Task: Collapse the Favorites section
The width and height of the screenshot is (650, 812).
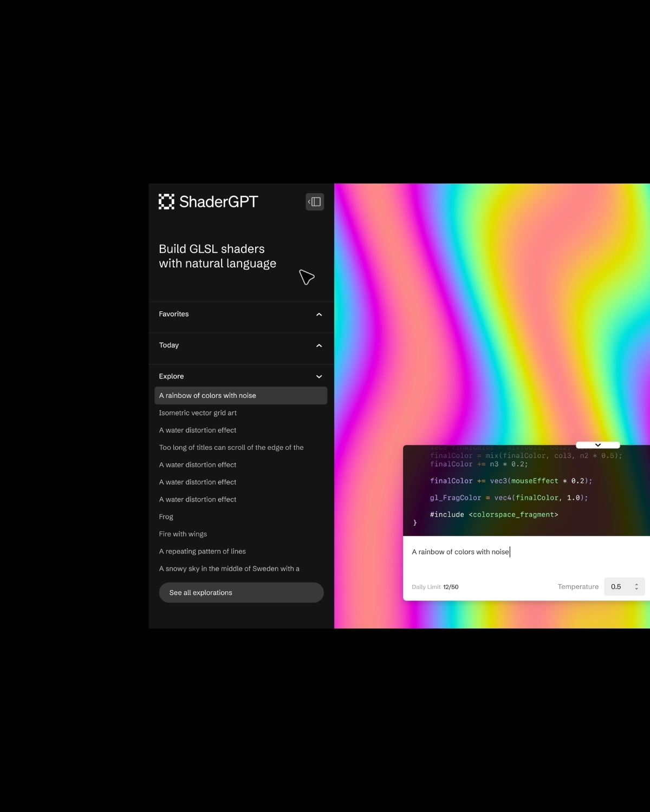Action: pos(319,315)
